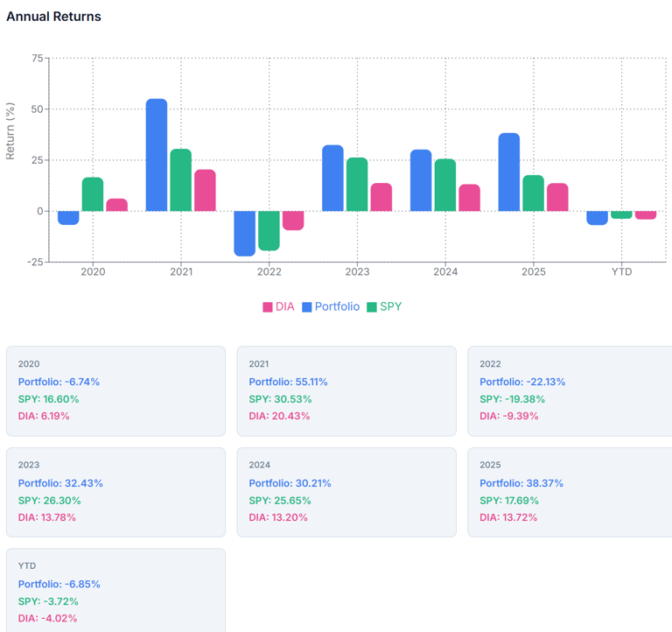This screenshot has width=672, height=632.
Task: Click the green 2023 SPY bar
Action: click(357, 185)
